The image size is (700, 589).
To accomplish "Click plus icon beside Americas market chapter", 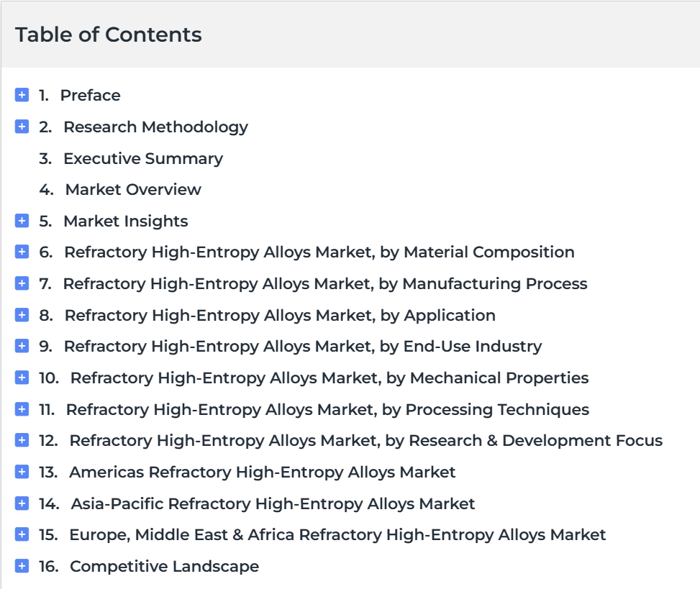I will [x=22, y=472].
